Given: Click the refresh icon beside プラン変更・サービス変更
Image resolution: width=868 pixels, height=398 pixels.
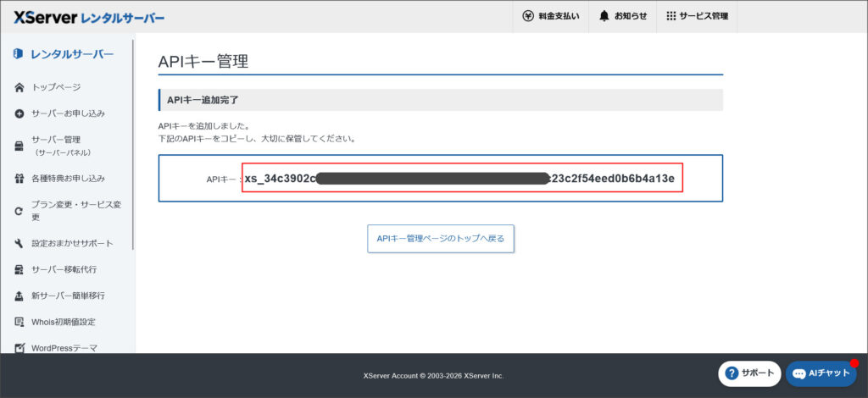Looking at the screenshot, I should tap(19, 211).
